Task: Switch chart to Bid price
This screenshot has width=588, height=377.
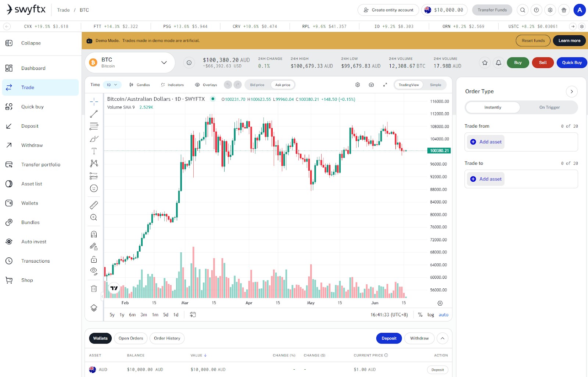Action: pyautogui.click(x=257, y=85)
